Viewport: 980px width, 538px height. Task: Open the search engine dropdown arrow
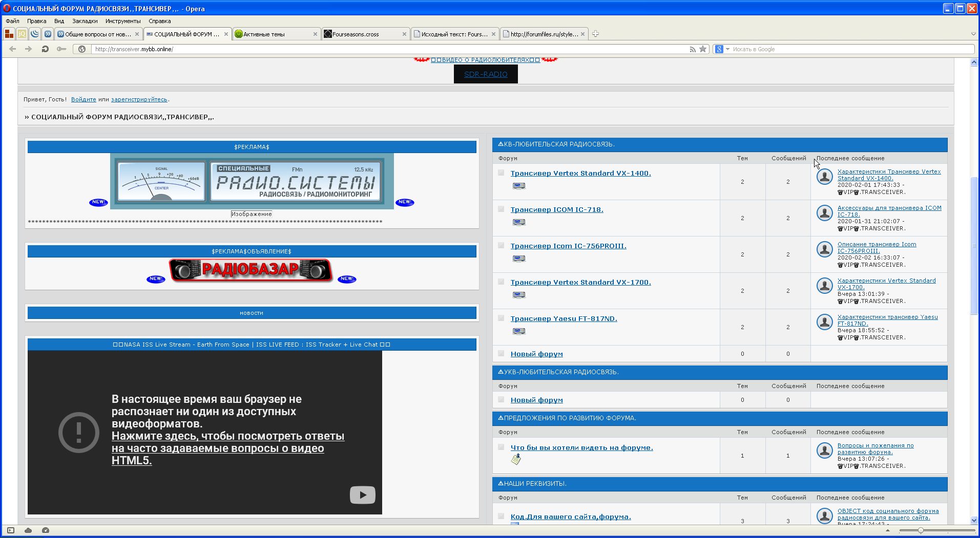tap(727, 49)
